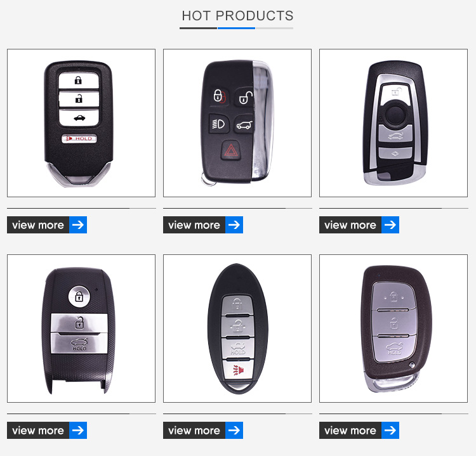Click blue arrow under Kia three-button key
The height and width of the screenshot is (456, 476).
pyautogui.click(x=78, y=430)
